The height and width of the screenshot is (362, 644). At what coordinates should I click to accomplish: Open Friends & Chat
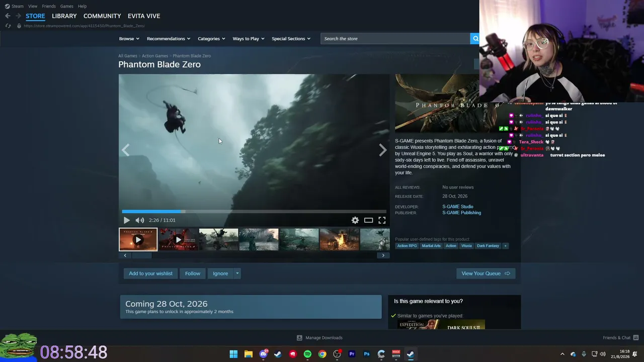[x=621, y=338]
